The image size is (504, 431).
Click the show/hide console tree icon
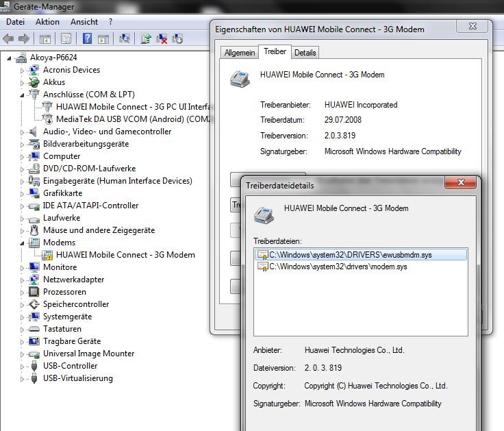(x=45, y=39)
